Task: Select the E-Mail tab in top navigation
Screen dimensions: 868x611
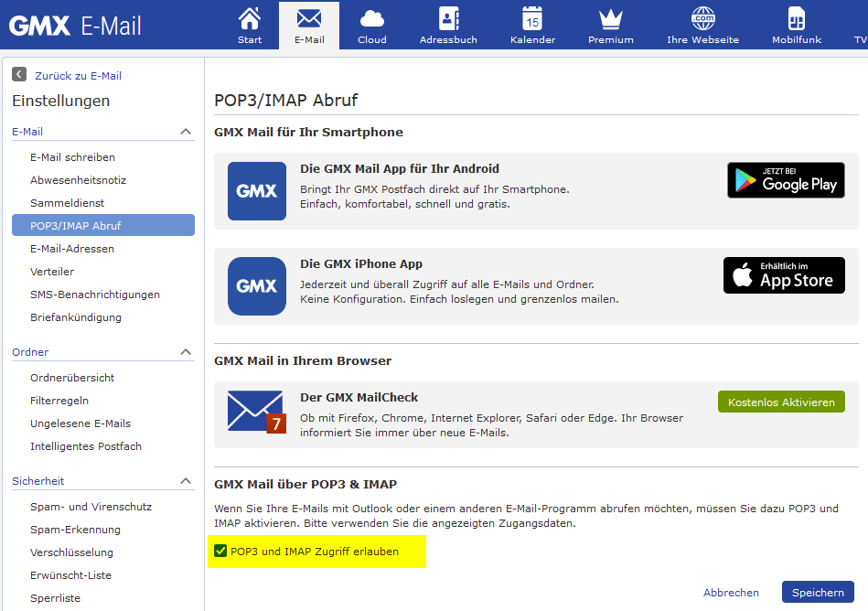Action: point(309,26)
